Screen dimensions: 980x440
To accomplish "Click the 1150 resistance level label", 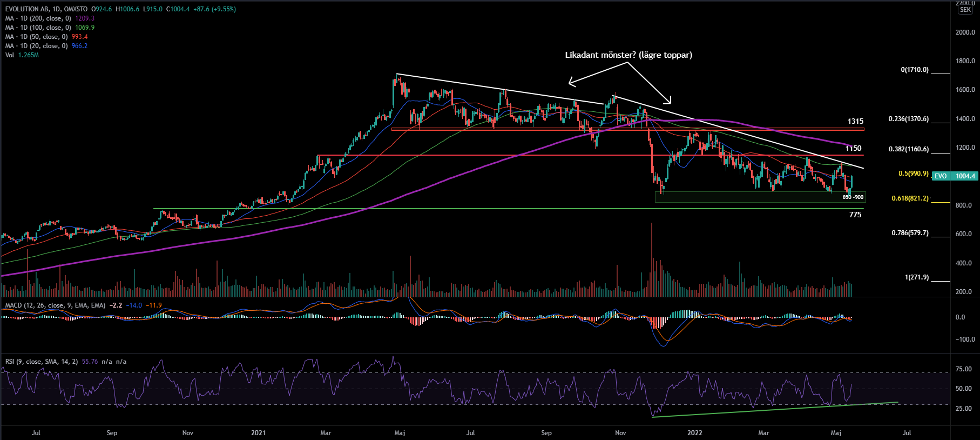I will pyautogui.click(x=853, y=149).
